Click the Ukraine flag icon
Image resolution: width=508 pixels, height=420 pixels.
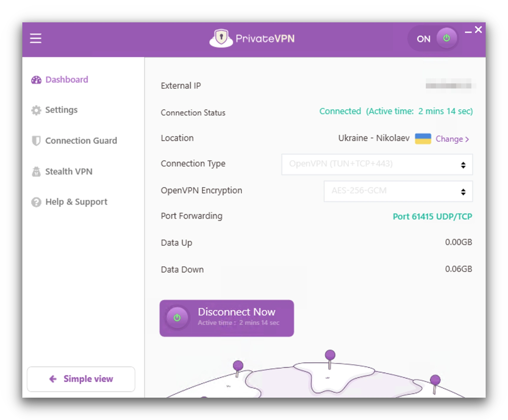pyautogui.click(x=423, y=139)
